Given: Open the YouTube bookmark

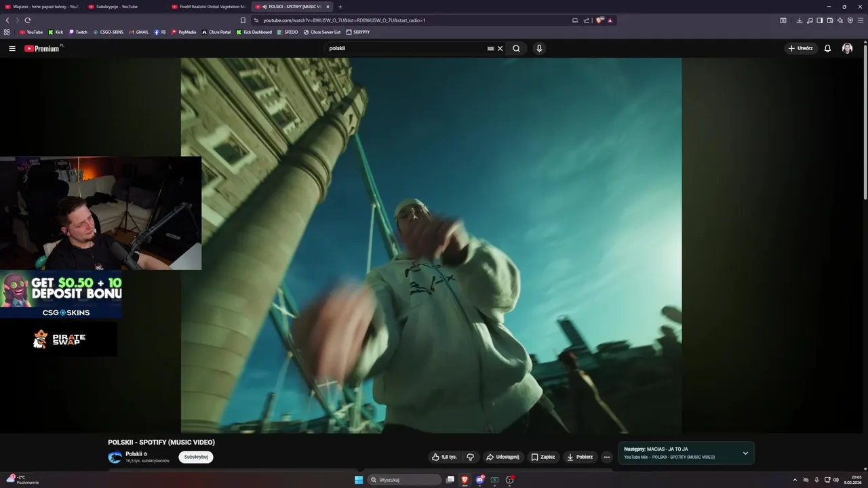Looking at the screenshot, I should coord(31,32).
